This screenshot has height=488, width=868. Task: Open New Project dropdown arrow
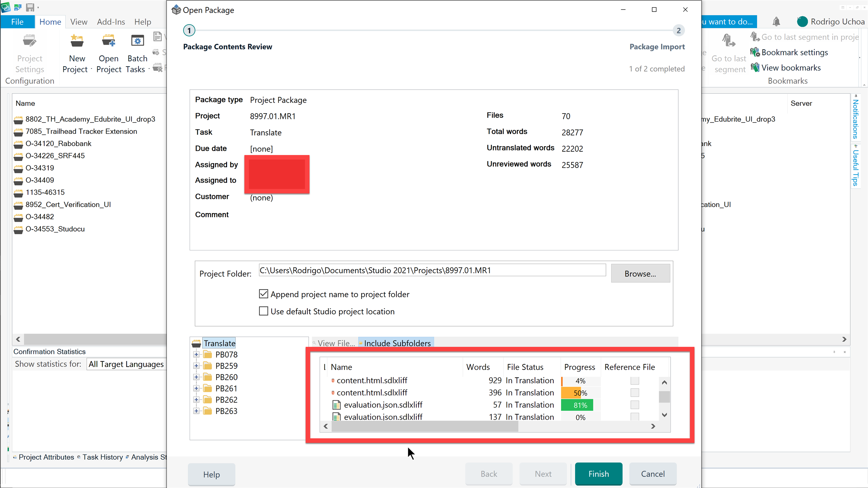pos(91,69)
